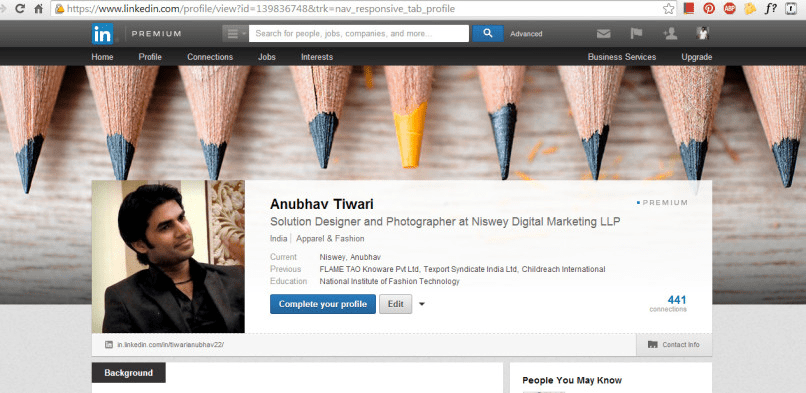Click the FLAME TAO Knoware Pvt Ltd link
Viewport: 806px width, 393px height.
370,269
